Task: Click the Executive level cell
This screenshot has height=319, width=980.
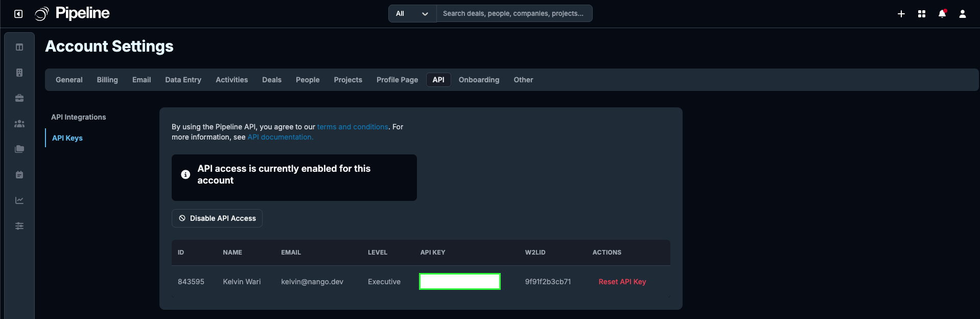Action: [x=384, y=282]
